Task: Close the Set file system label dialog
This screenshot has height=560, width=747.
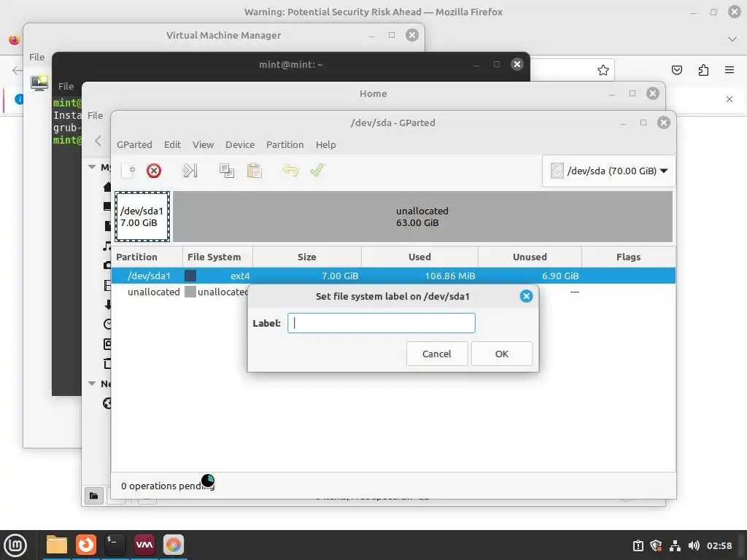Action: [x=526, y=296]
